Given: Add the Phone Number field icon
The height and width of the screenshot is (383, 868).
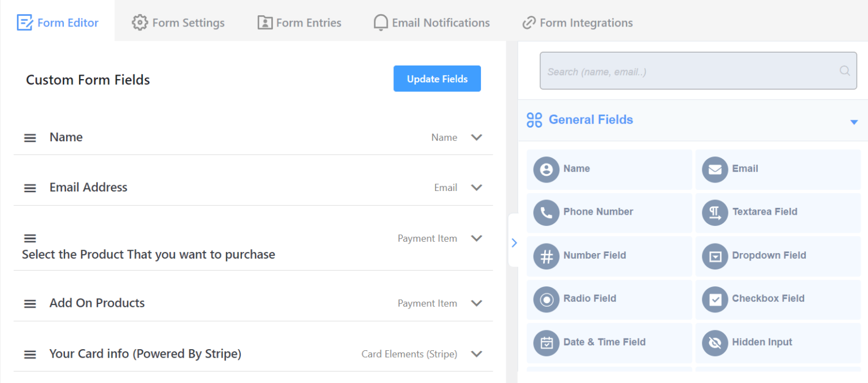Looking at the screenshot, I should (x=546, y=212).
